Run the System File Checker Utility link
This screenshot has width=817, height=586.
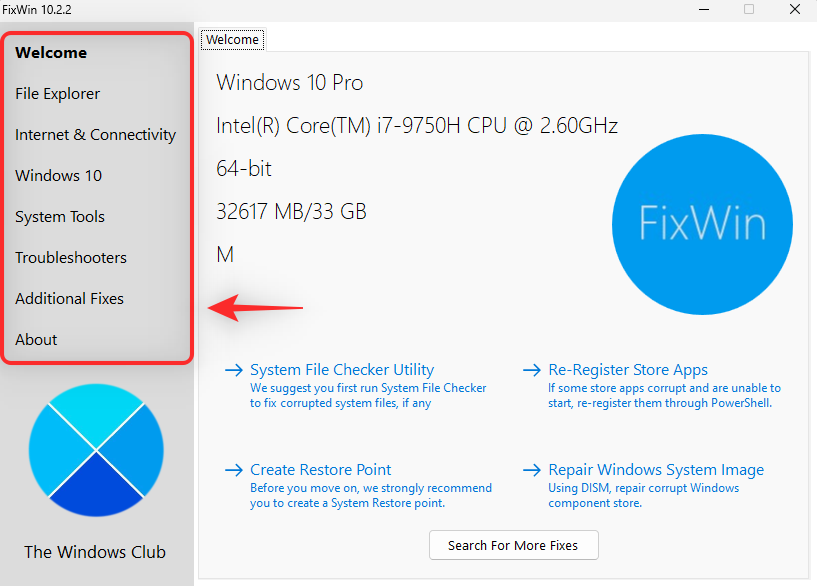(x=342, y=370)
